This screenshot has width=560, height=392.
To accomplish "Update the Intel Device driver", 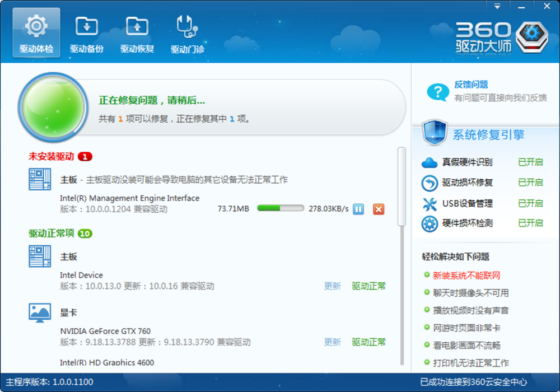I will click(332, 286).
